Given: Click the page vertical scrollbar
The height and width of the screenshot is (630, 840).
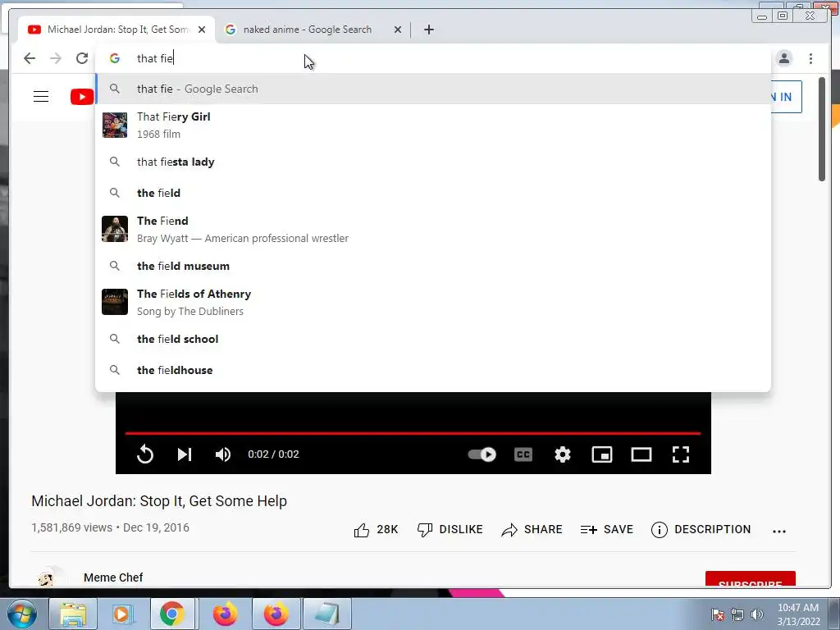Looking at the screenshot, I should pyautogui.click(x=822, y=130).
